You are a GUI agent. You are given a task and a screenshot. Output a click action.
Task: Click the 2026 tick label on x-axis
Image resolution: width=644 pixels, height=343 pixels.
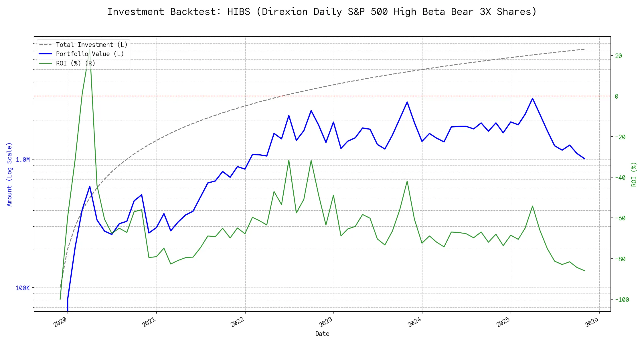(592, 322)
